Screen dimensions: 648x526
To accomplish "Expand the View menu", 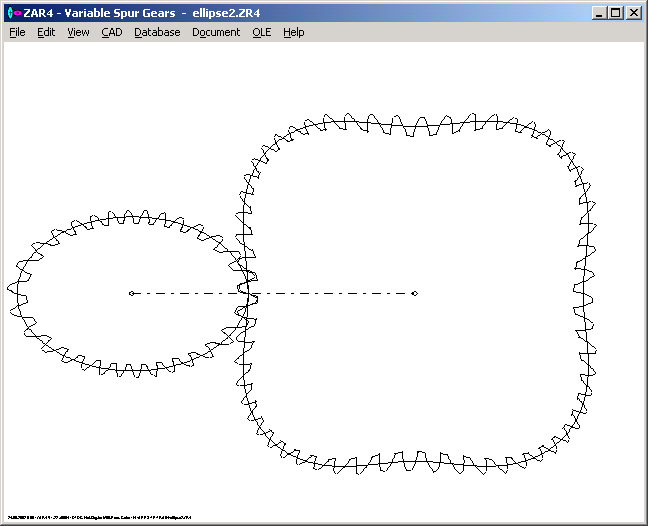I will [78, 32].
